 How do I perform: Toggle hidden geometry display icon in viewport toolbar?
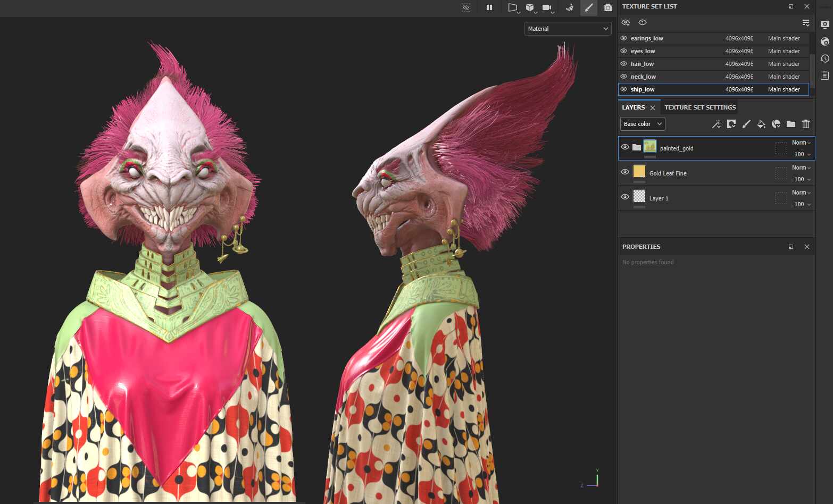(466, 7)
